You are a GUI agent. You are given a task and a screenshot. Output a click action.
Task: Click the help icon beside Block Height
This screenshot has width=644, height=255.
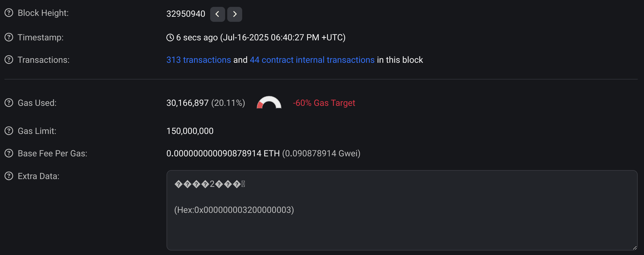click(x=9, y=13)
